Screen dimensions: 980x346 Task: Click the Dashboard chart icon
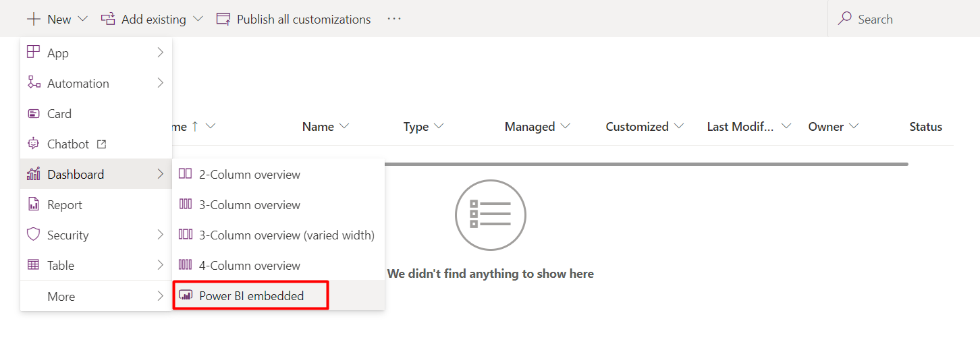pos(33,174)
